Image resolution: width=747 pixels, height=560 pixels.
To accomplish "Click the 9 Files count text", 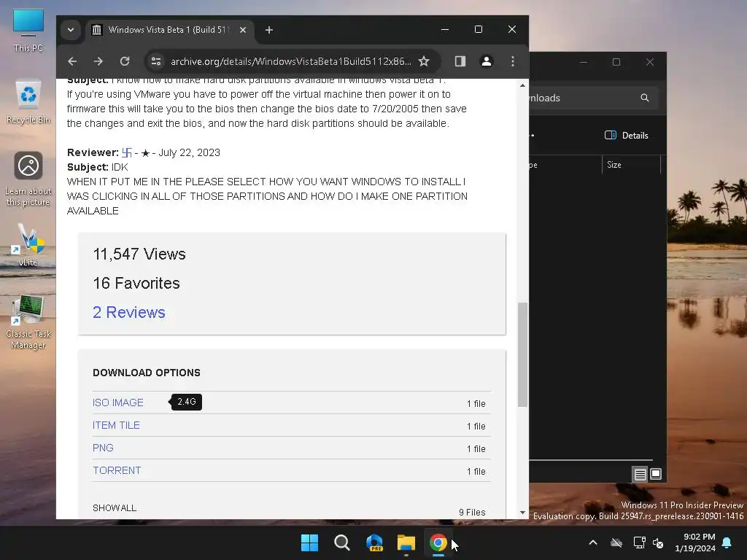I will point(472,513).
